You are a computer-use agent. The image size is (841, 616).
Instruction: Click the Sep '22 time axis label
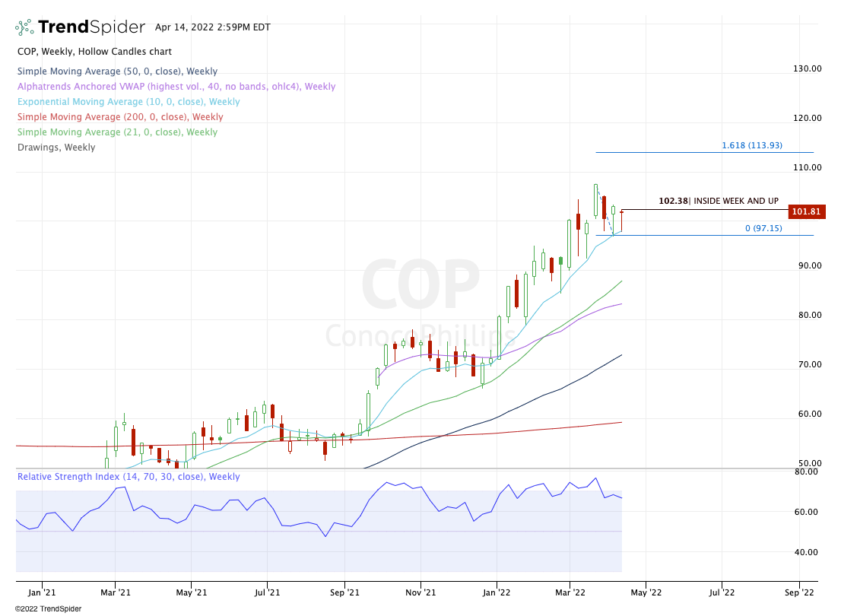799,593
